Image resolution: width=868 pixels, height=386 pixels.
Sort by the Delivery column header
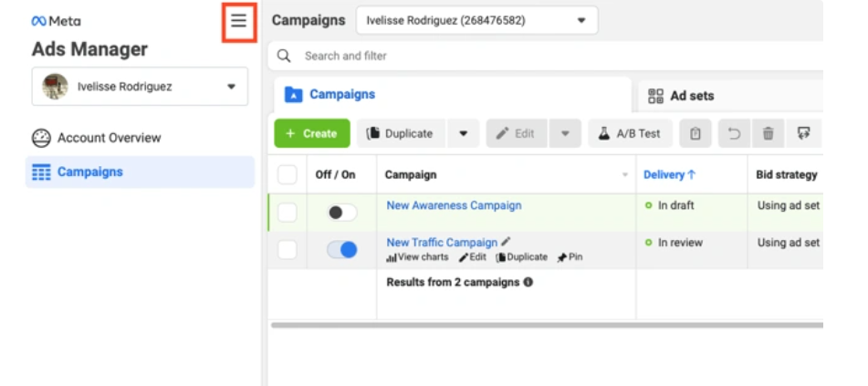pyautogui.click(x=669, y=175)
